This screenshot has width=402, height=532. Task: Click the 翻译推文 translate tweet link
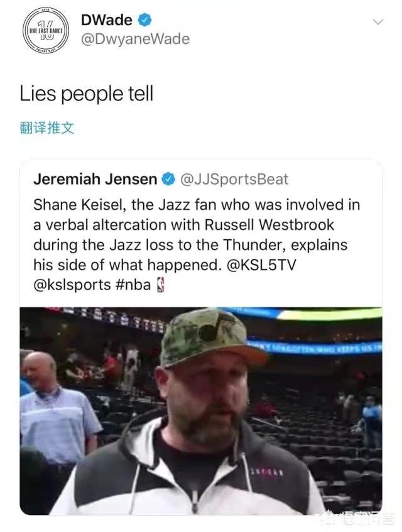pyautogui.click(x=47, y=128)
